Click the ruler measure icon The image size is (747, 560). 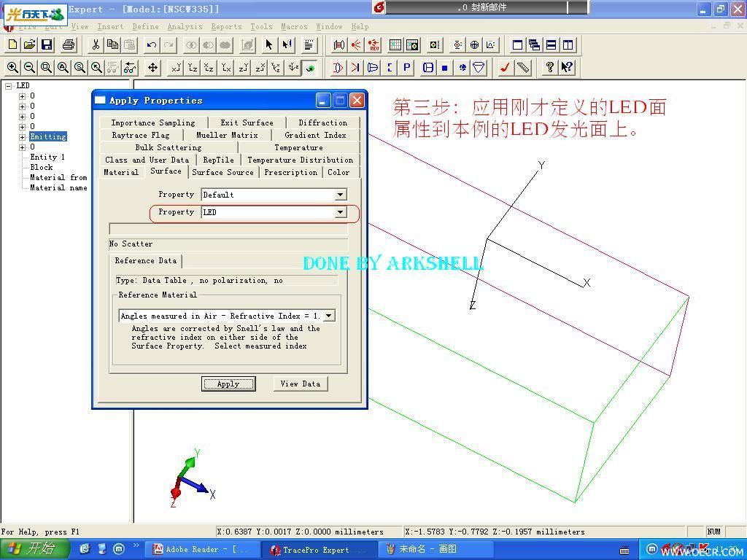click(522, 68)
